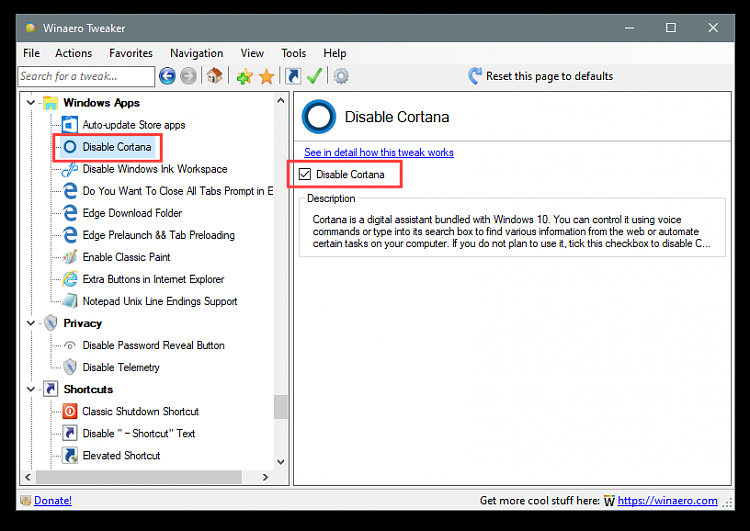Open favorites with the gold star icon
This screenshot has height=531, width=750.
click(x=266, y=77)
